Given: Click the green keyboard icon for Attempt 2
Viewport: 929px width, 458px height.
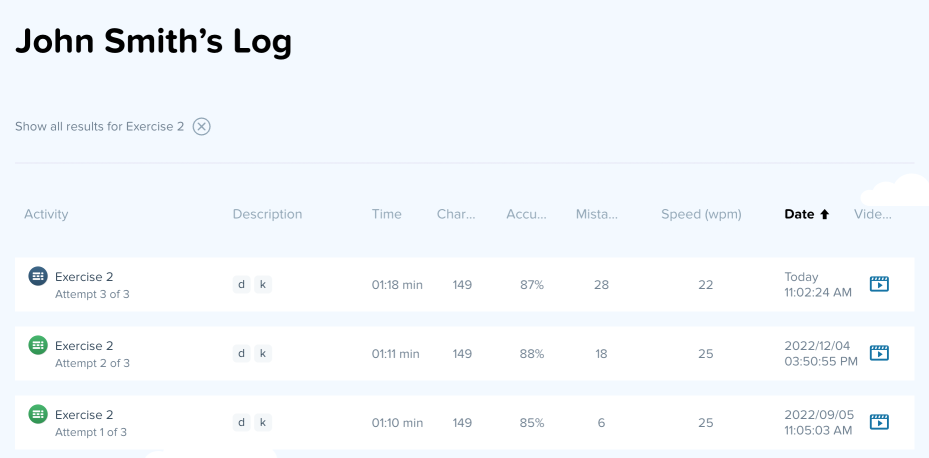Looking at the screenshot, I should [x=38, y=345].
